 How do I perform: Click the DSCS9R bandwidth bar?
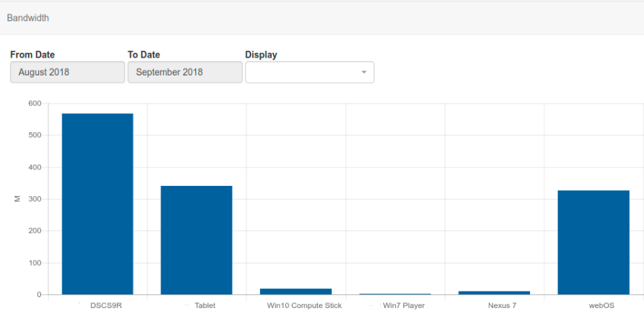click(97, 204)
